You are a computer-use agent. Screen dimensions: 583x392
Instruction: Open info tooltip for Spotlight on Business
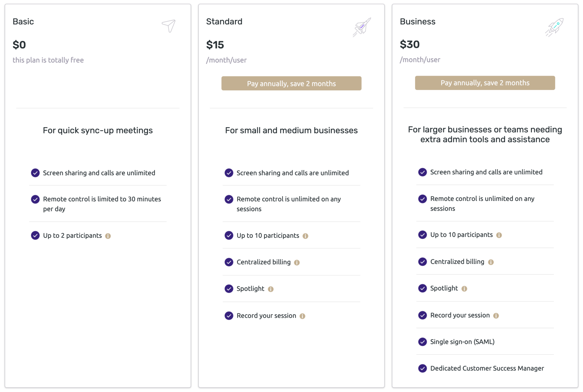[465, 288]
